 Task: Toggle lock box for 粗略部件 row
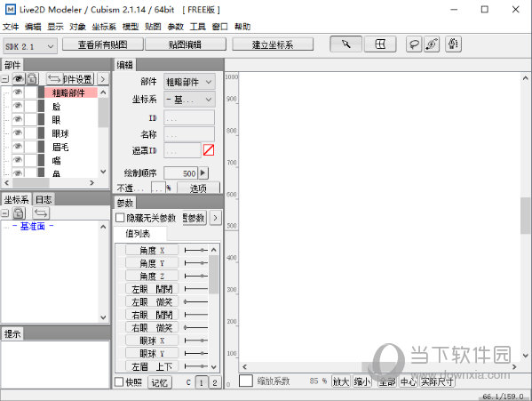[31, 92]
